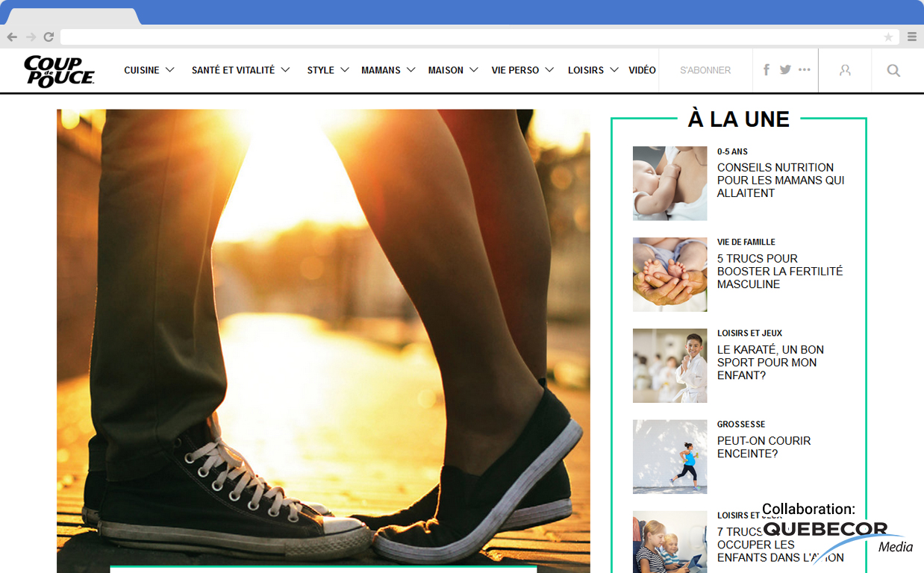924x573 pixels.
Task: Click the S'ABONNER button
Action: 705,69
